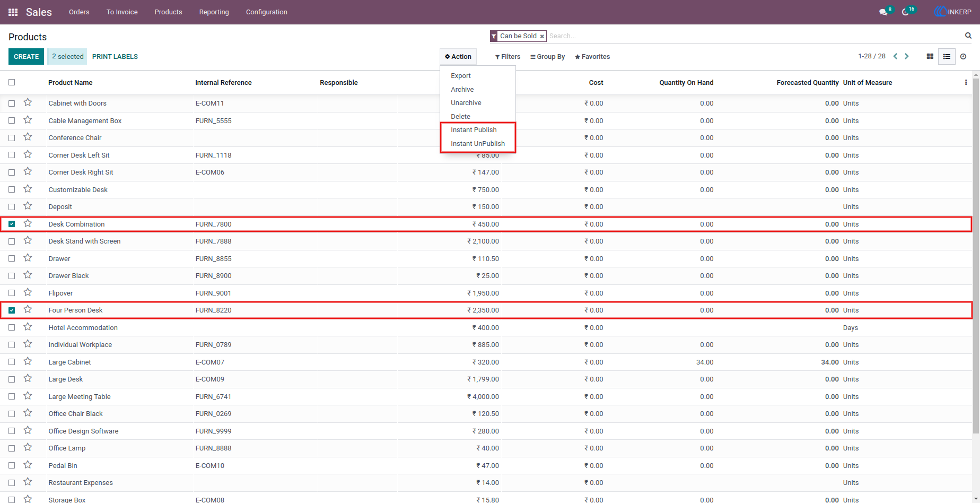Open the apps grid menu icon
Image resolution: width=980 pixels, height=503 pixels.
click(x=13, y=12)
